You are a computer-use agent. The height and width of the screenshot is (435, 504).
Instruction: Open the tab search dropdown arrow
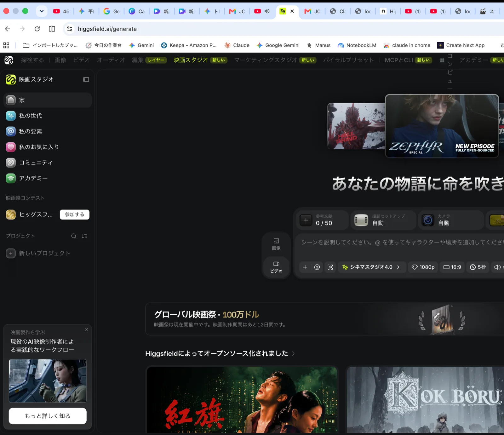(42, 11)
